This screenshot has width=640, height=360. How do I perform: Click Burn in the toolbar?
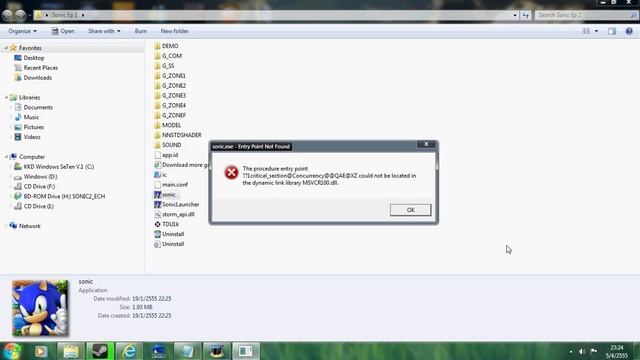pyautogui.click(x=141, y=31)
